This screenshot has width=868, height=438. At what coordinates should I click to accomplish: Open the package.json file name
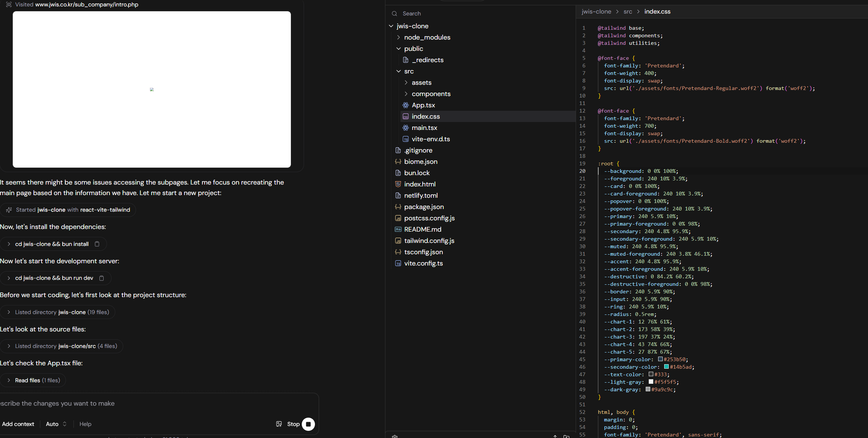[424, 207]
